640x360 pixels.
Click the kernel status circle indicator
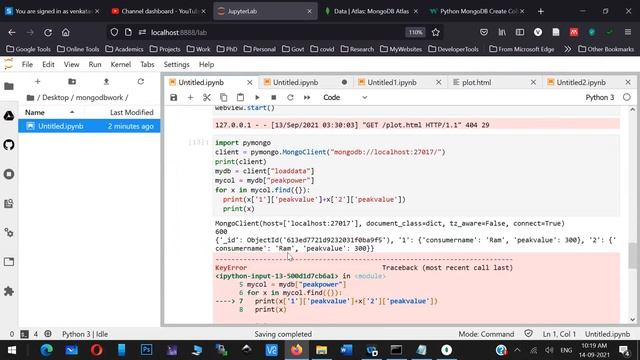click(627, 97)
